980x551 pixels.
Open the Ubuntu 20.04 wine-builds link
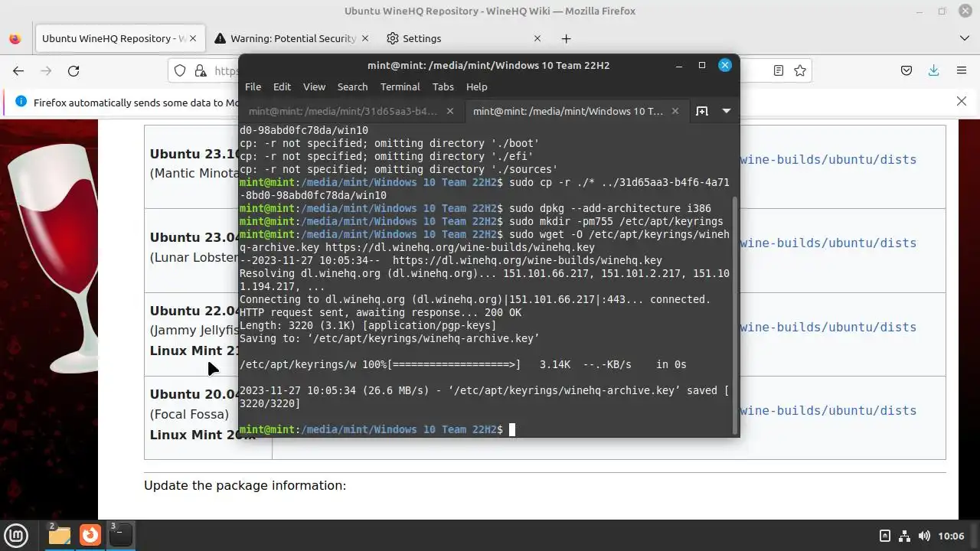click(828, 410)
